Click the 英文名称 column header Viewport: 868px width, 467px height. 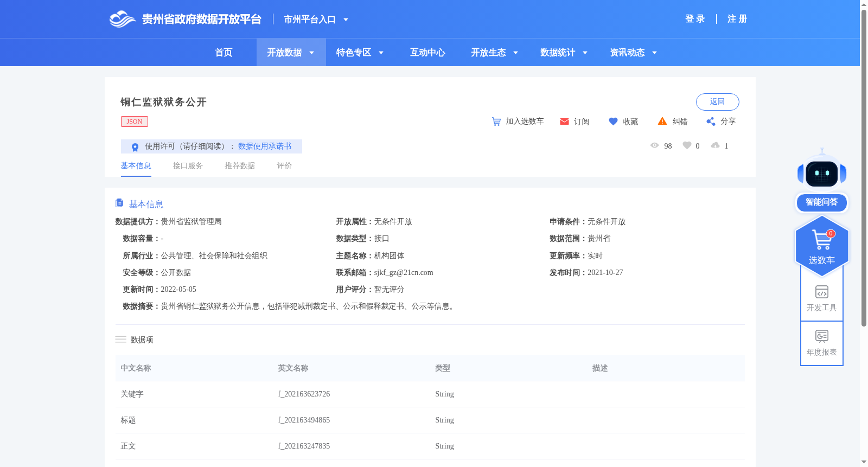[293, 368]
